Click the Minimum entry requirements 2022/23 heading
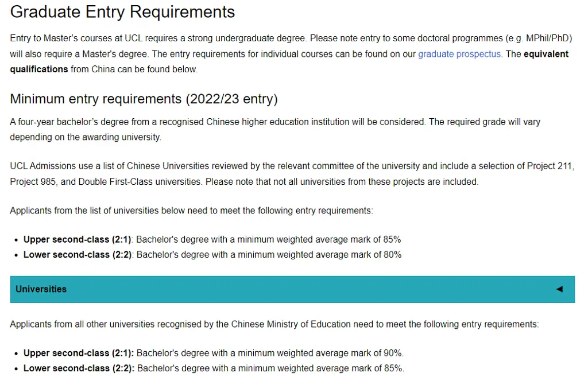588x381 pixels. [x=144, y=99]
